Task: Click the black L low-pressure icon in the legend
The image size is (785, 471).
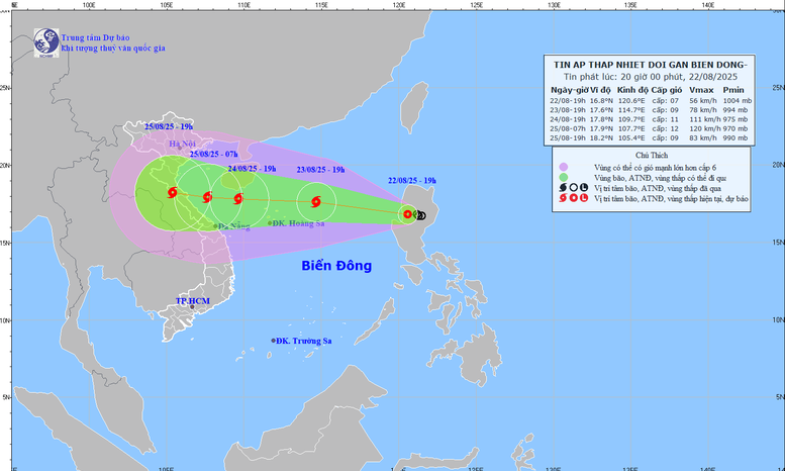Action: [584, 188]
